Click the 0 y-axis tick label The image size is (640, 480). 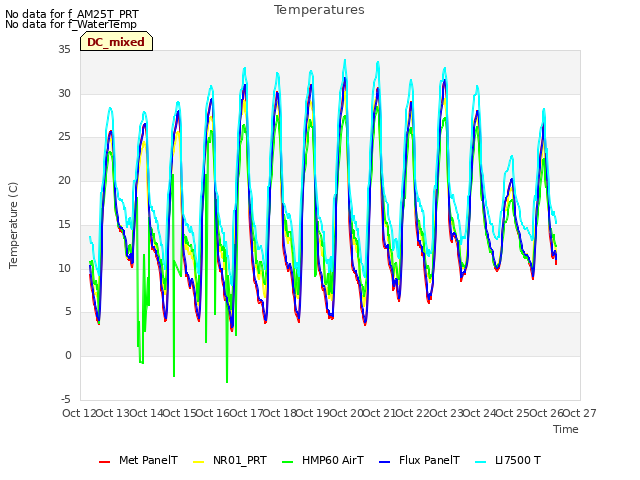point(68,356)
